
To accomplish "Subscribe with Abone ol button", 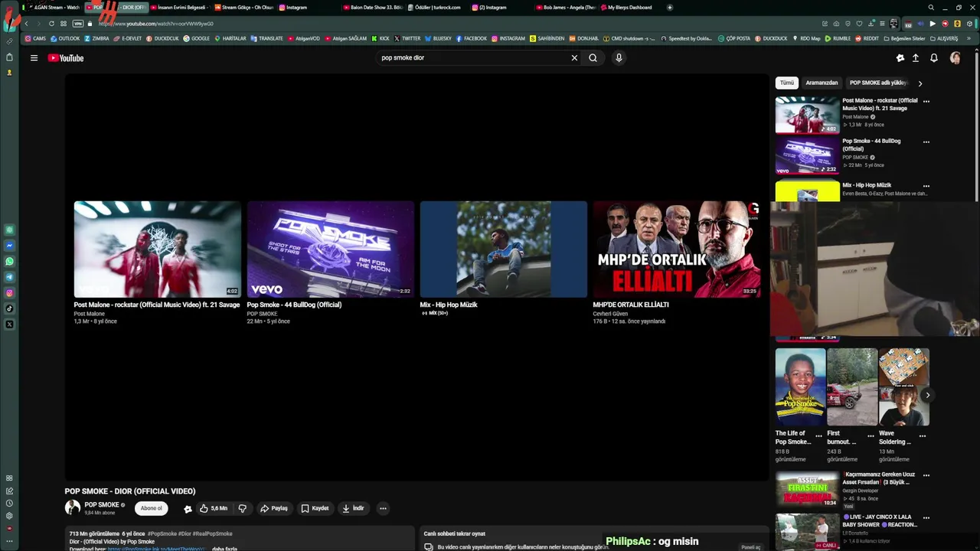I will [152, 508].
